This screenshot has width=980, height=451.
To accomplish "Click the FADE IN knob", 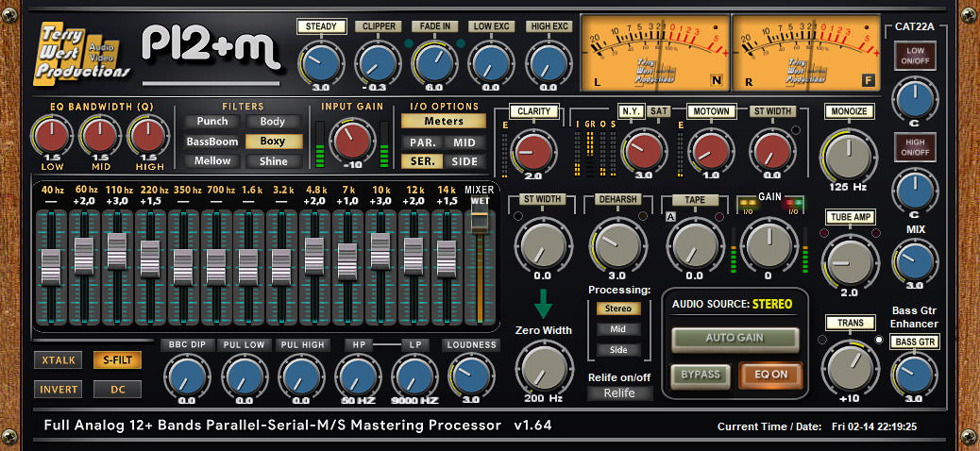I will click(435, 62).
